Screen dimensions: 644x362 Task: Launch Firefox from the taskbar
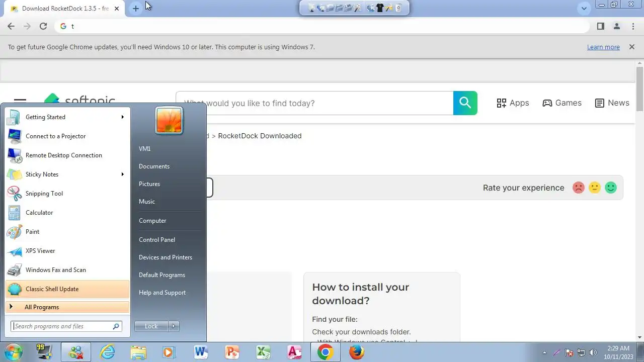tap(357, 352)
